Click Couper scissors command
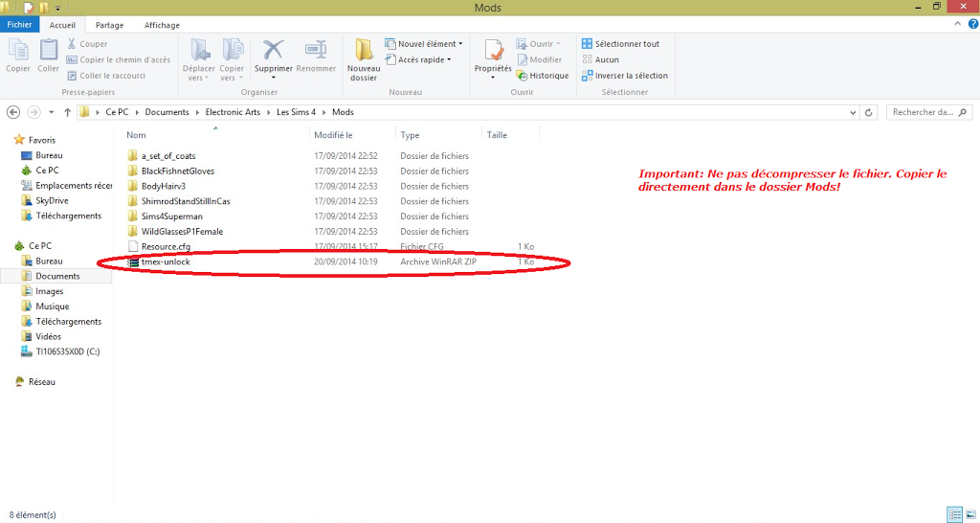Screen dimensions: 980x523 [x=87, y=44]
